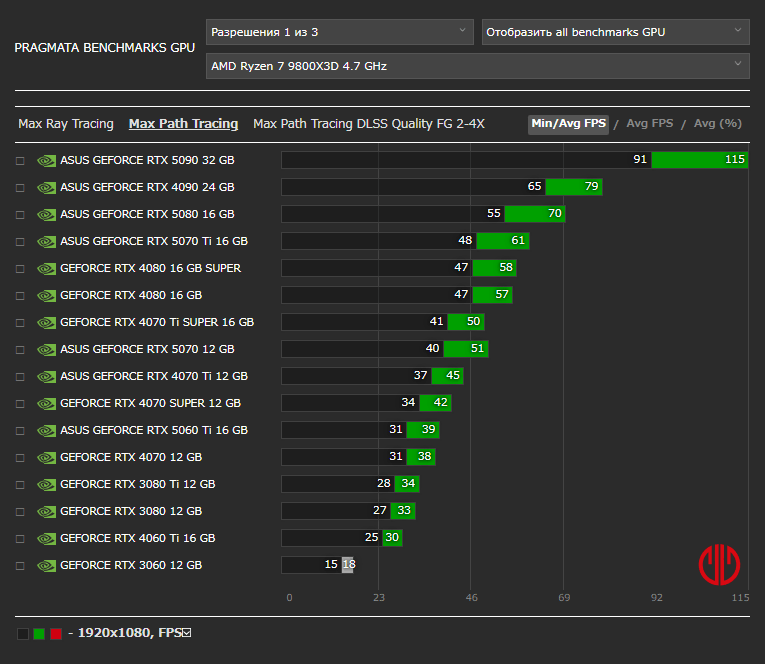
Task: Switch to Avg (%) display mode
Action: [x=717, y=124]
